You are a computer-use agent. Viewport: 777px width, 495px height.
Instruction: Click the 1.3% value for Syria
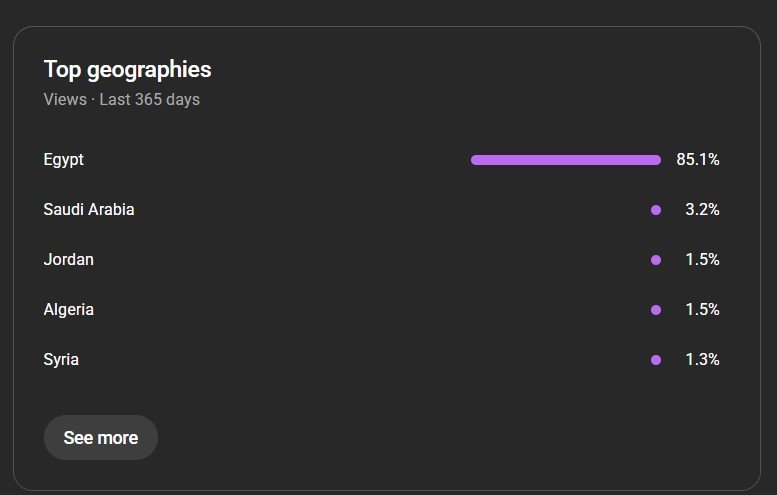coord(702,360)
